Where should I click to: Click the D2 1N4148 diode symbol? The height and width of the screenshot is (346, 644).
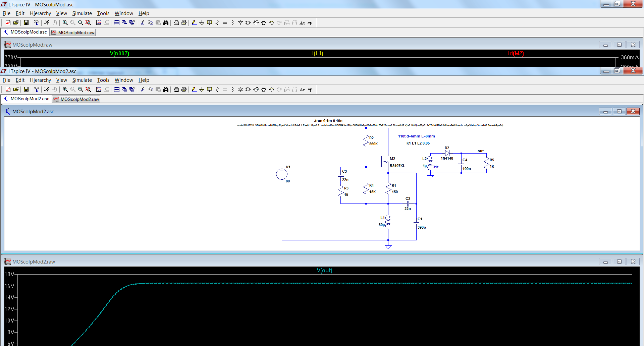click(x=447, y=153)
